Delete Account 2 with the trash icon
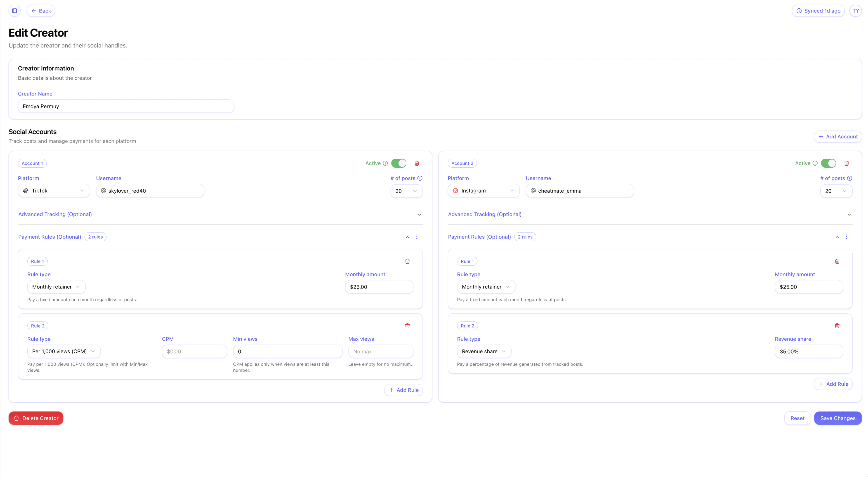 [x=847, y=163]
